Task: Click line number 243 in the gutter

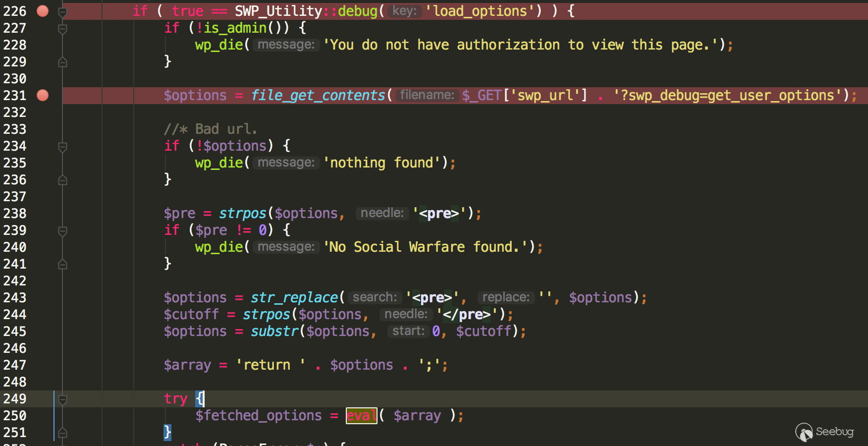Action: 15,297
